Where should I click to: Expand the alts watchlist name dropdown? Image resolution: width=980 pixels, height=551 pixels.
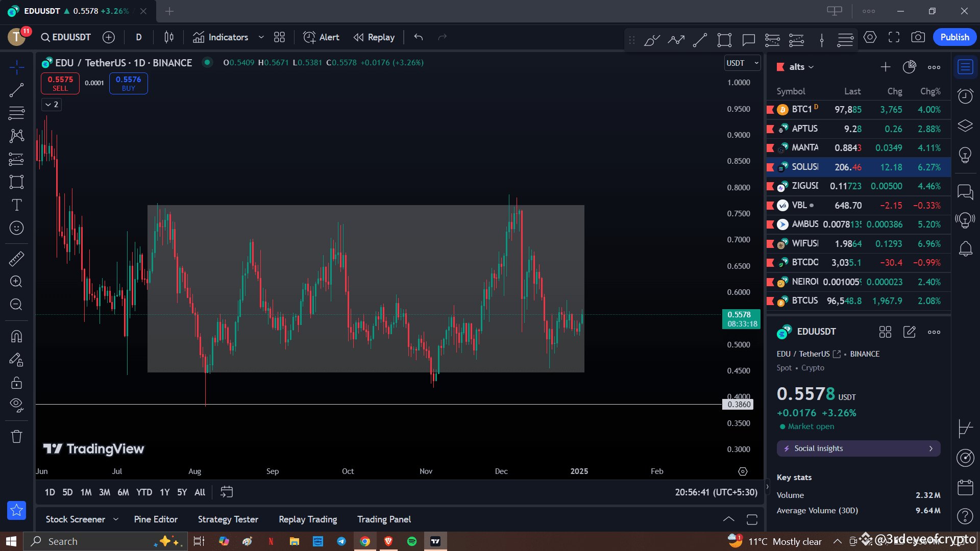click(802, 67)
